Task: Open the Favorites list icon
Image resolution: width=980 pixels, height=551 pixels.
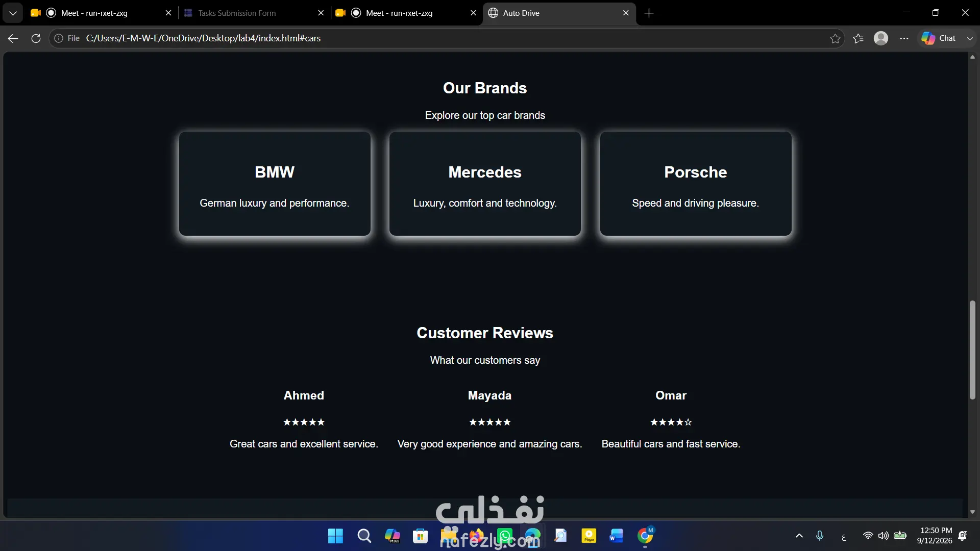Action: click(859, 38)
